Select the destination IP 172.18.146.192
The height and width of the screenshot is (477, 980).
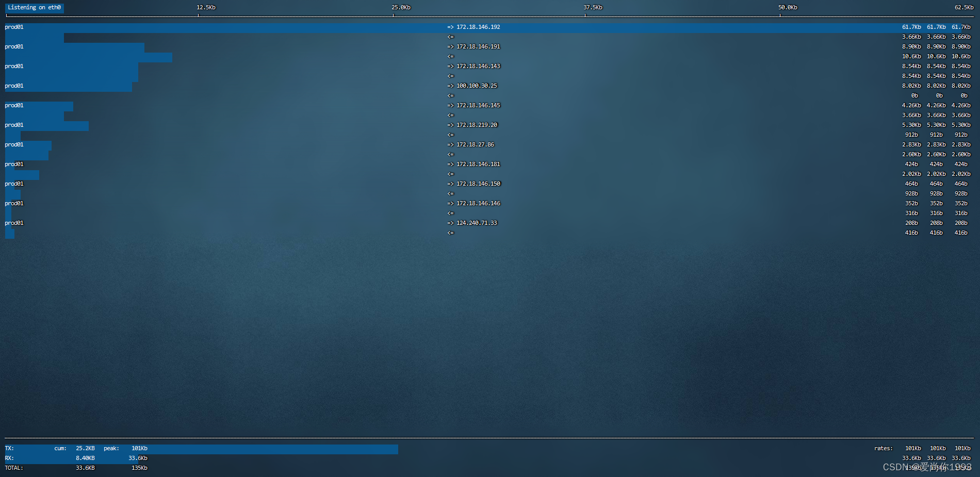coord(478,27)
